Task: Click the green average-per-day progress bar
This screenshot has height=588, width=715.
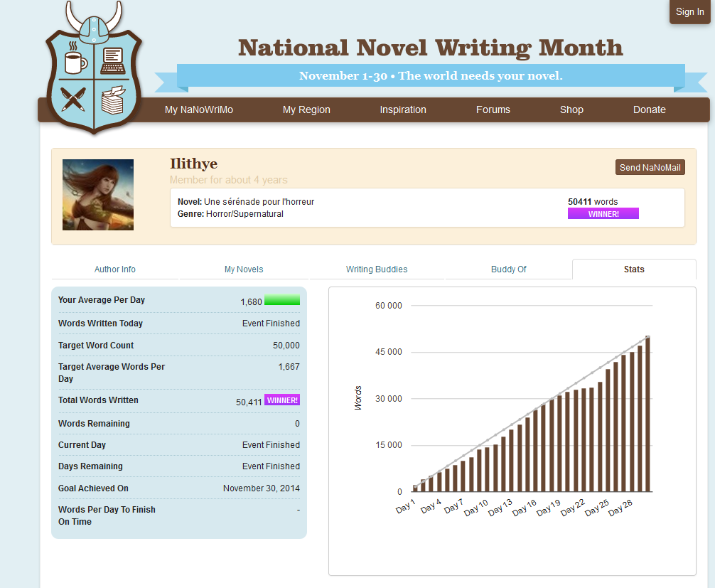Action: (282, 301)
